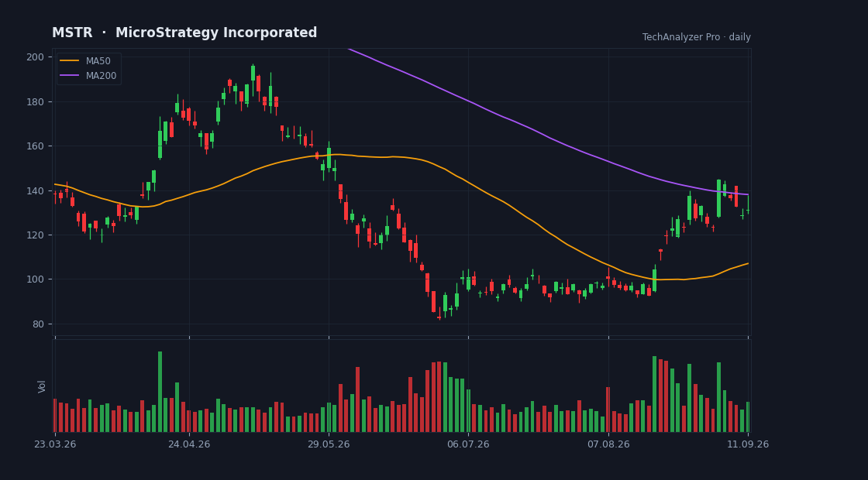Click the 07.08.26 date axis label
The width and height of the screenshot is (868, 480).
(608, 444)
